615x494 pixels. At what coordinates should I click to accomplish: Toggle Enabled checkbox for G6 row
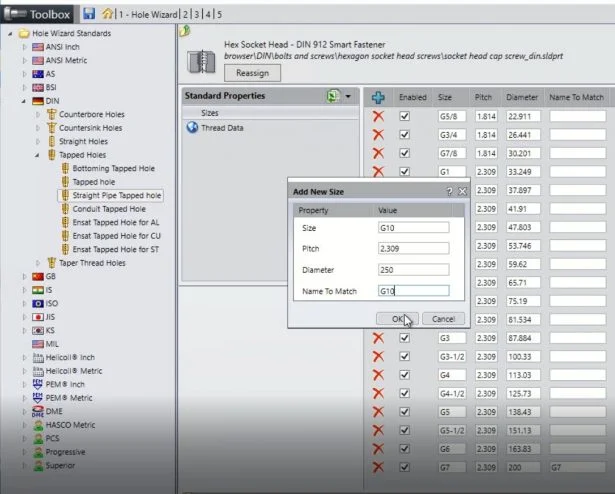405,449
